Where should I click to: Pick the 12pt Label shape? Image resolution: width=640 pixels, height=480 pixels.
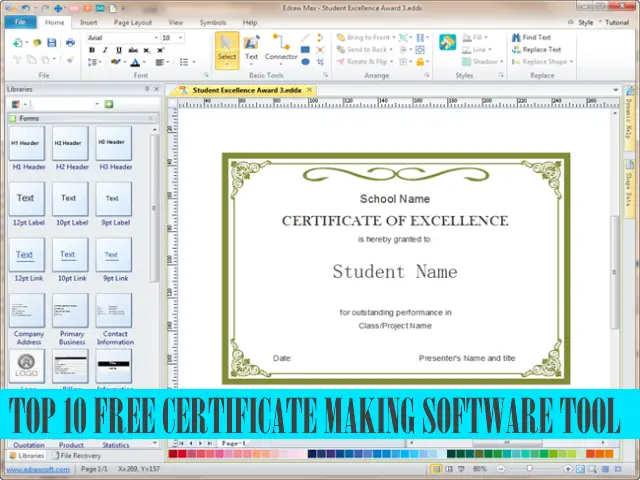point(25,199)
